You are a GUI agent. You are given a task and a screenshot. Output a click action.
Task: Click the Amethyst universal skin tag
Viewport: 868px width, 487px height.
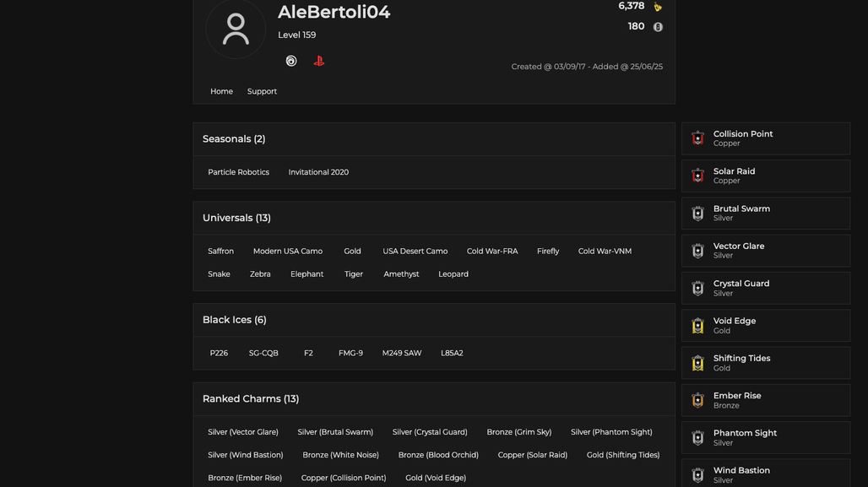pos(401,274)
